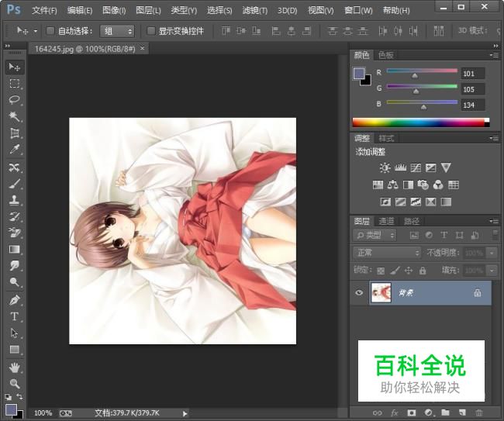Select the Smudge tool
The image size is (504, 421).
[x=15, y=266]
